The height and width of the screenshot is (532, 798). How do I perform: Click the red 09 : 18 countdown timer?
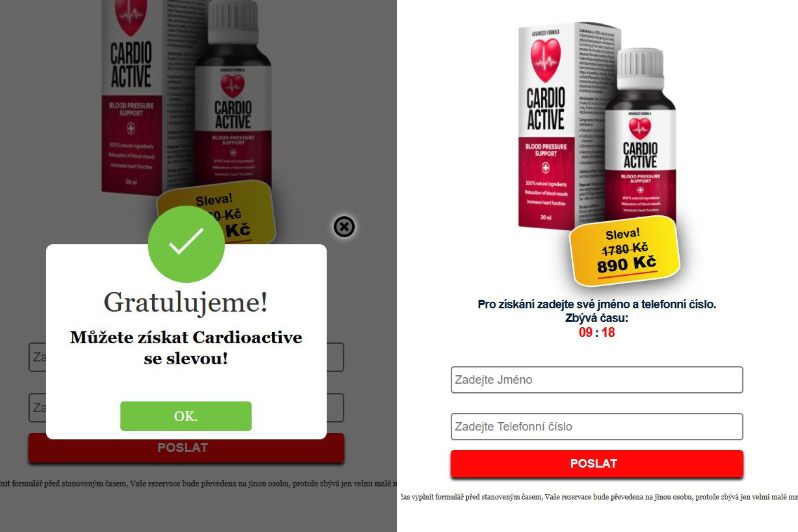point(597,332)
